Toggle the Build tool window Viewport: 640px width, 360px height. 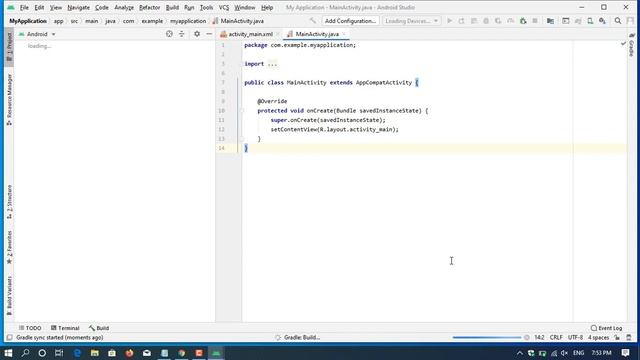[99, 328]
